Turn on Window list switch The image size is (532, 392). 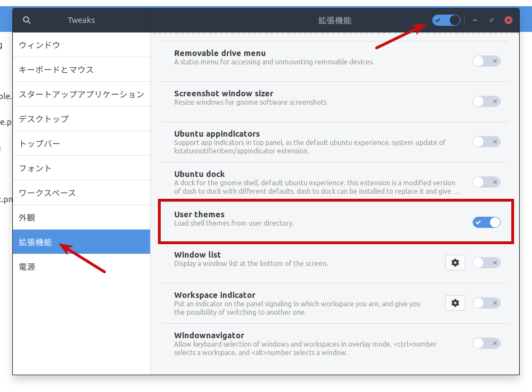click(x=486, y=263)
